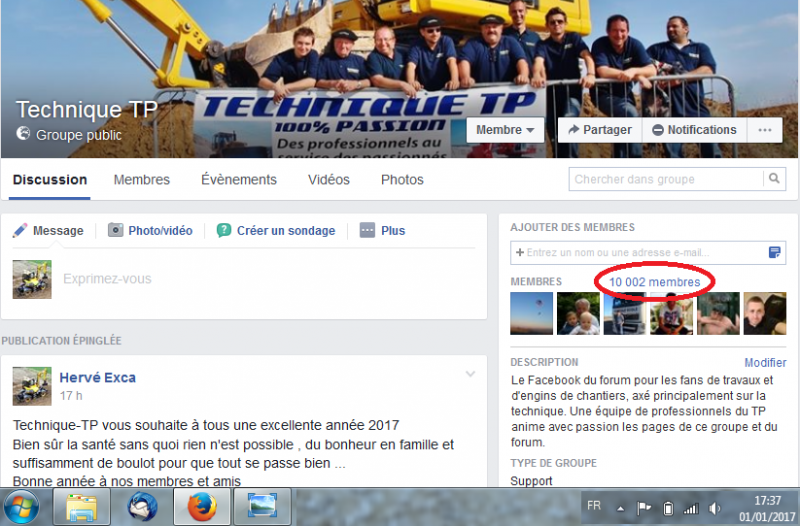This screenshot has width=800, height=526.
Task: Open the 10 002 membres link
Action: click(x=655, y=282)
